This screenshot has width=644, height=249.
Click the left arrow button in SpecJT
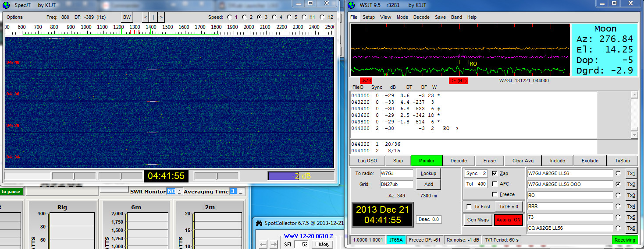tap(146, 18)
